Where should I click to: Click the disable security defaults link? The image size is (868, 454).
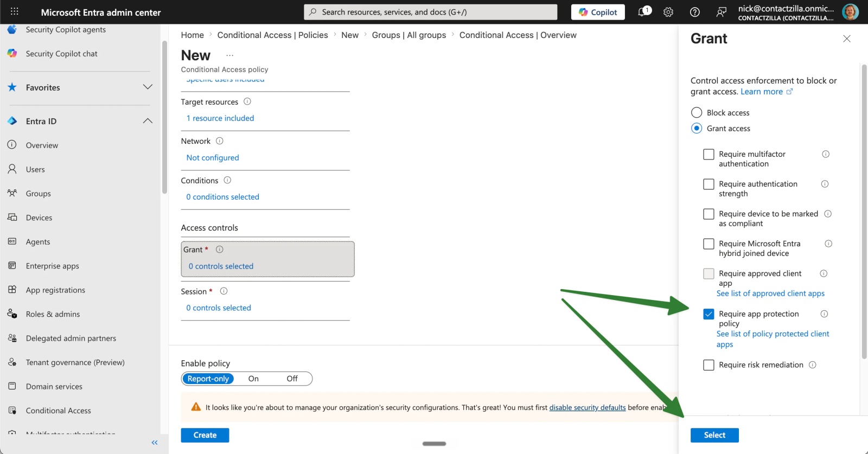pos(588,407)
